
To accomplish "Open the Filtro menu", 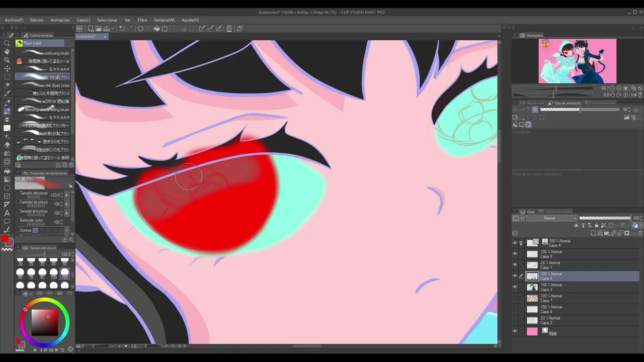I will pos(142,20).
